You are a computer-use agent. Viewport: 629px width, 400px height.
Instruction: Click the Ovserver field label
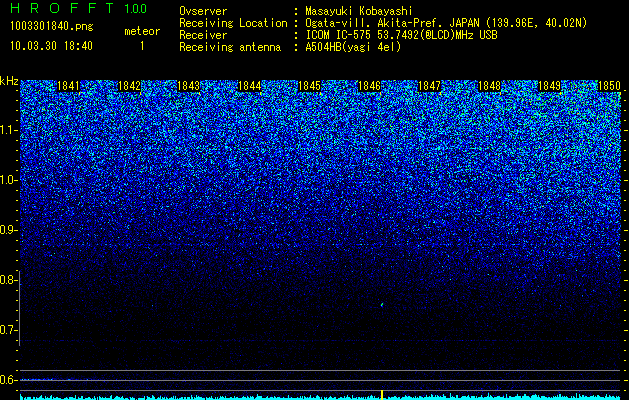[203, 11]
